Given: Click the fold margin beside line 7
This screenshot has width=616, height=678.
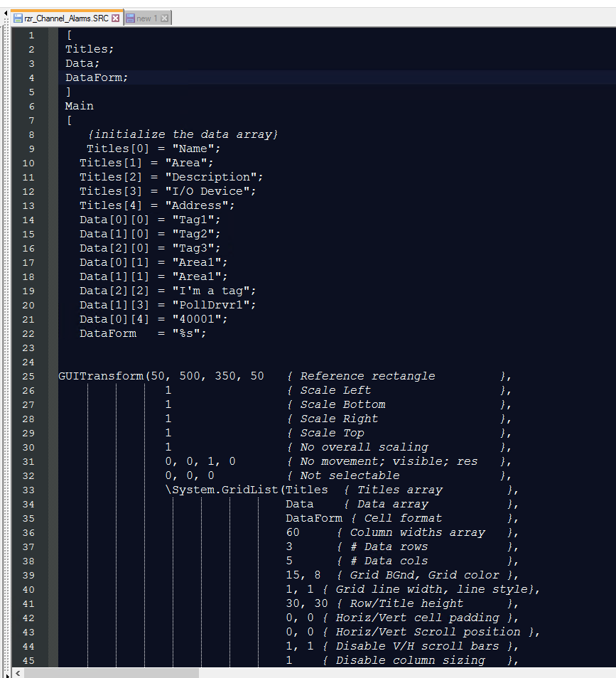Looking at the screenshot, I should [53, 120].
